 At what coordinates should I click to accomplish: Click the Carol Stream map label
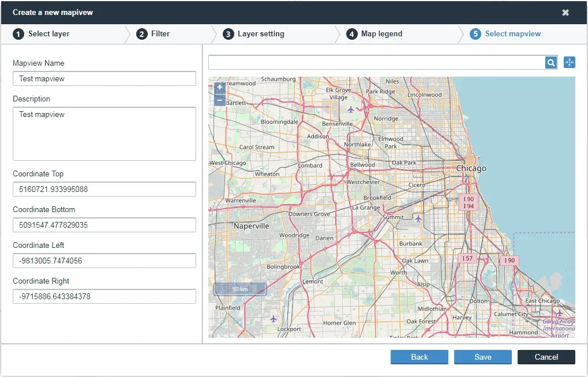(x=257, y=147)
